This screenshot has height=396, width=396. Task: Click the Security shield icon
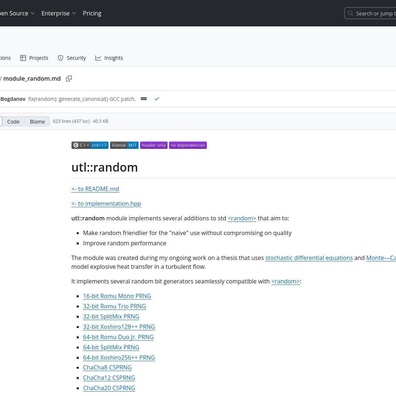coord(60,58)
